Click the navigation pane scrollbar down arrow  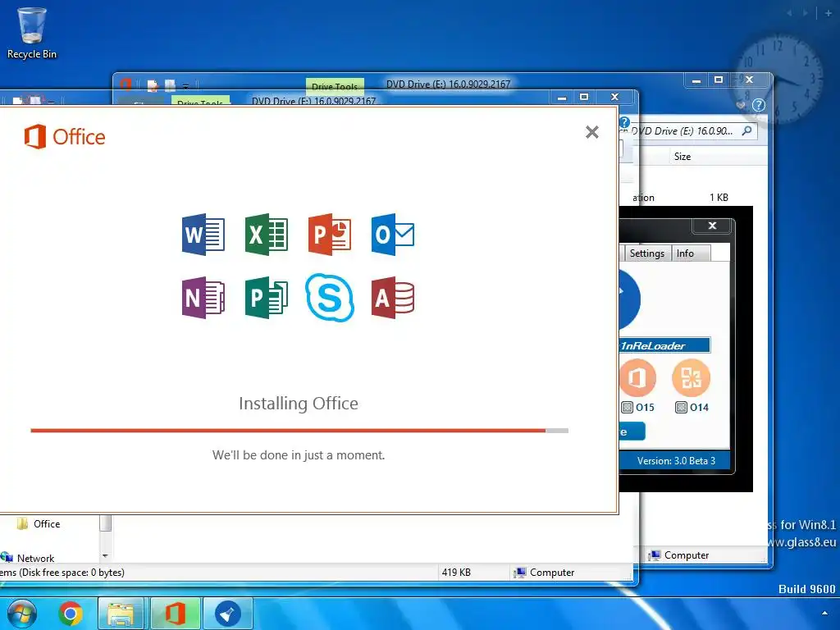[x=105, y=556]
